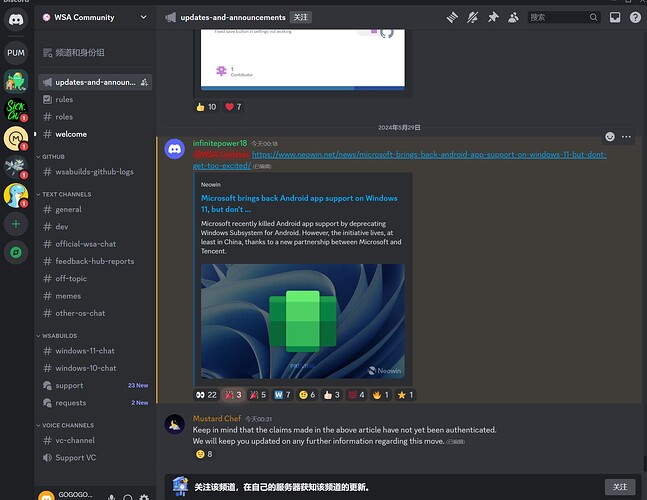The image size is (647, 500).
Task: Open the roles channel
Action: pyautogui.click(x=95, y=117)
